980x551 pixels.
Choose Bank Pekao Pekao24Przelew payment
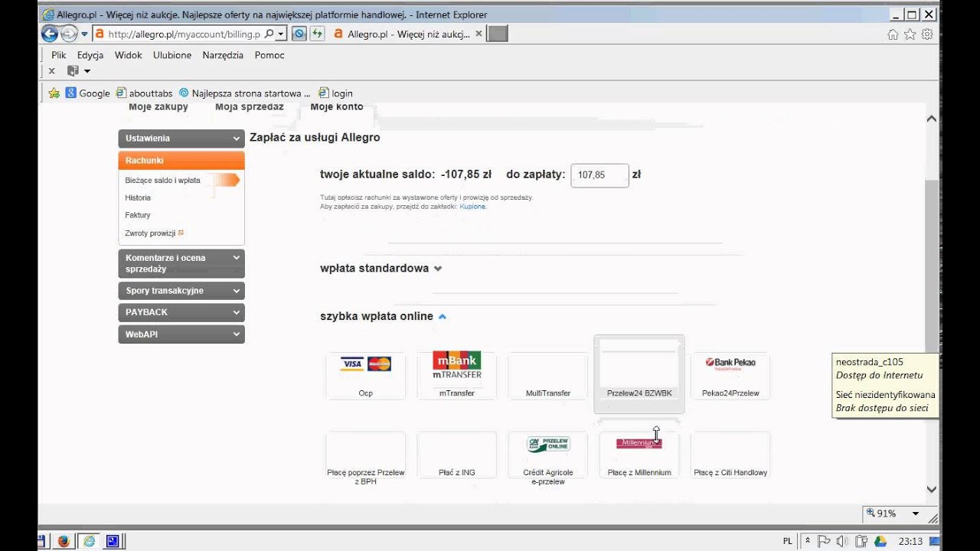point(730,376)
